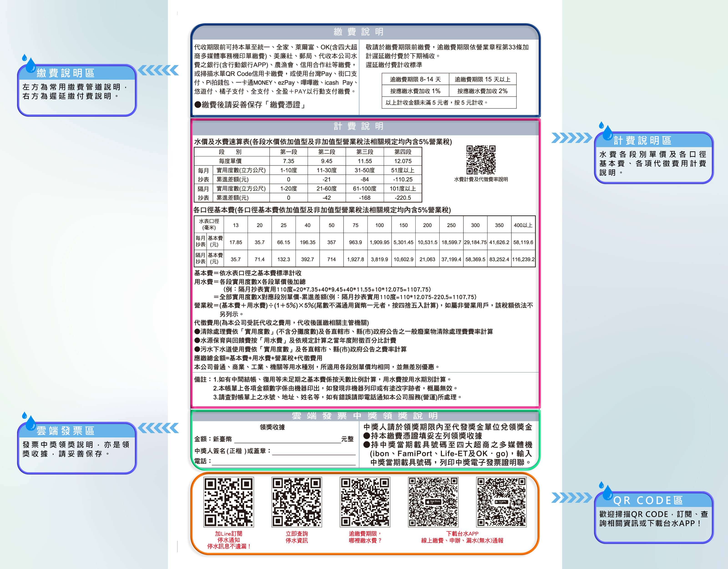Click the 加Line訂閱停水通知 QR code
Viewport: 728px width, 569px height.
pyautogui.click(x=229, y=502)
